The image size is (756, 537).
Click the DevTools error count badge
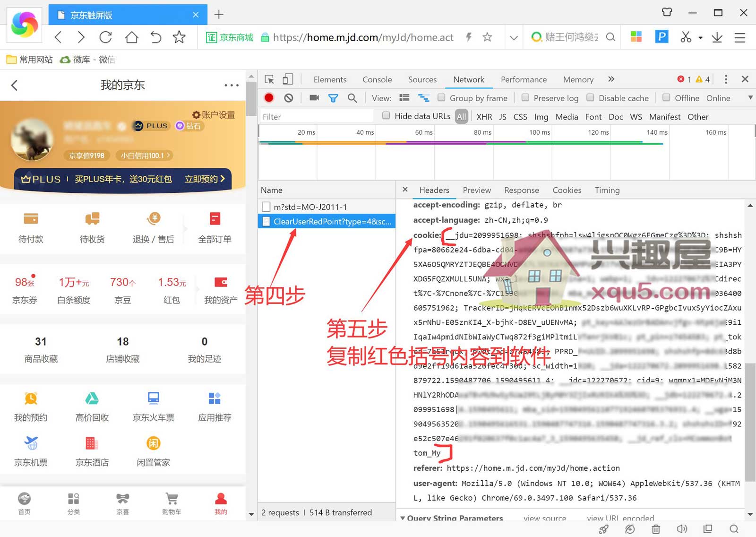[x=684, y=79]
